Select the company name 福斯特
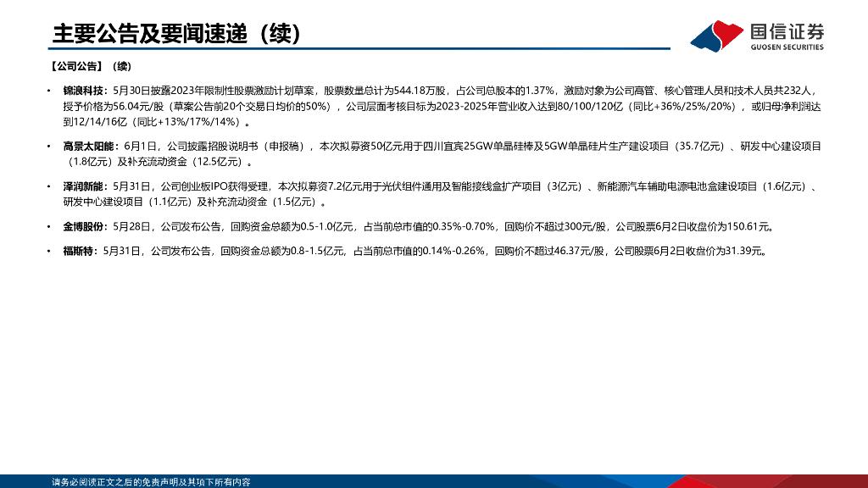The width and height of the screenshot is (868, 488). coord(78,251)
